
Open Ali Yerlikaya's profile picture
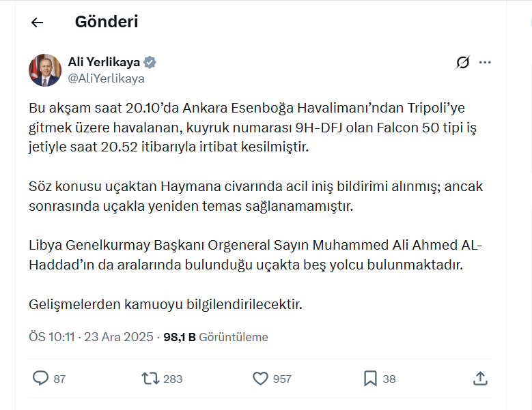(45, 70)
